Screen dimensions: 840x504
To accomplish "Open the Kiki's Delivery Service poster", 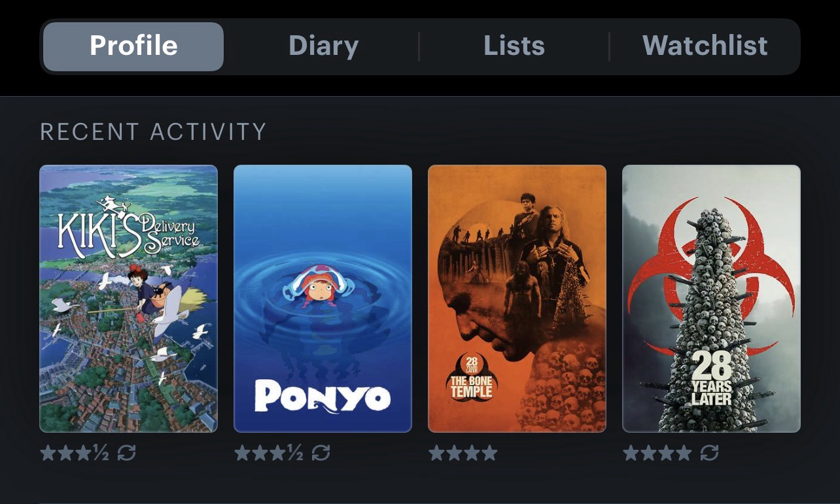I will tap(129, 299).
